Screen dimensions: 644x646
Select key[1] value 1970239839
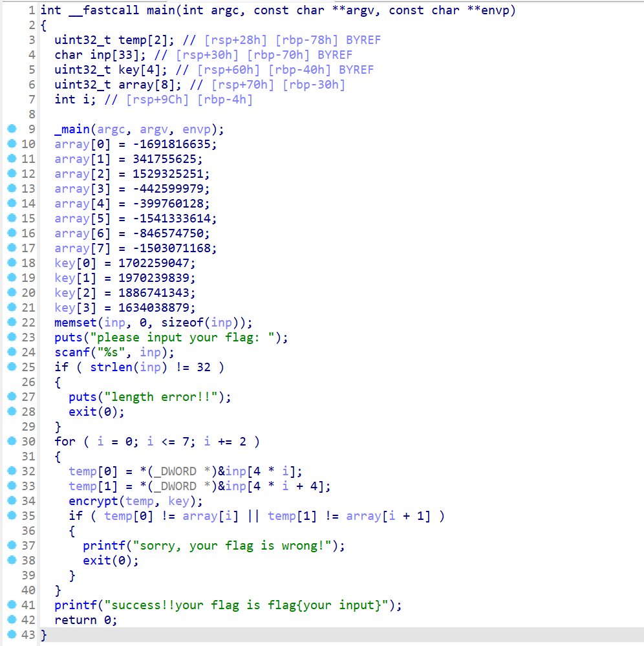[x=153, y=277]
